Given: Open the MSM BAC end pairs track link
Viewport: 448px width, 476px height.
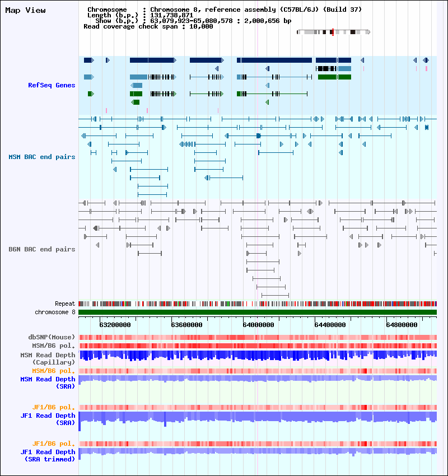Looking at the screenshot, I should [x=42, y=157].
